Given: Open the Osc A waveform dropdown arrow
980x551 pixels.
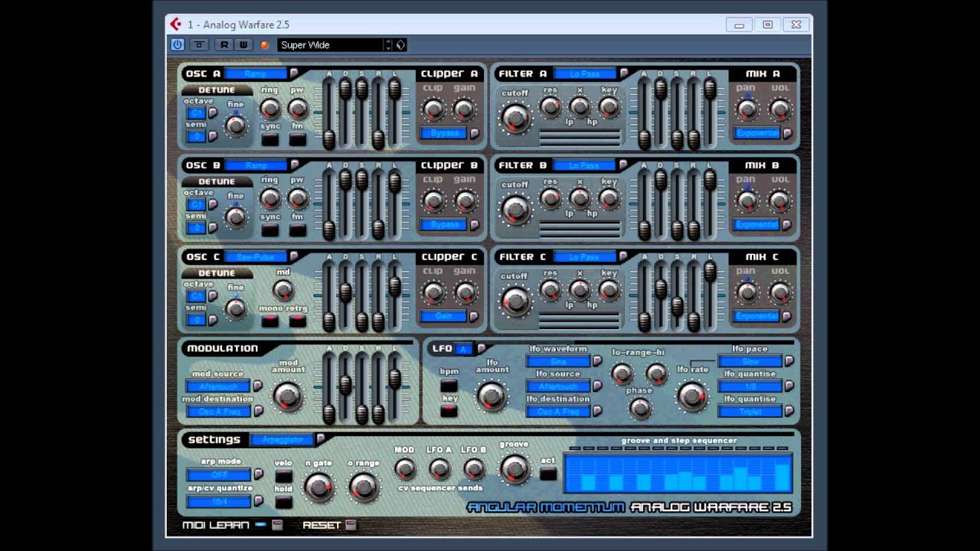Looking at the screenshot, I should [x=294, y=73].
